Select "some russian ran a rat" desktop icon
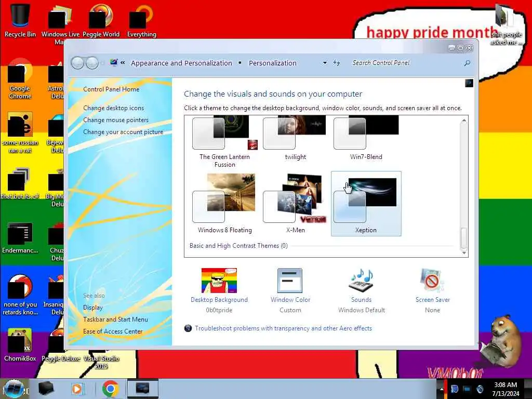 click(x=20, y=132)
